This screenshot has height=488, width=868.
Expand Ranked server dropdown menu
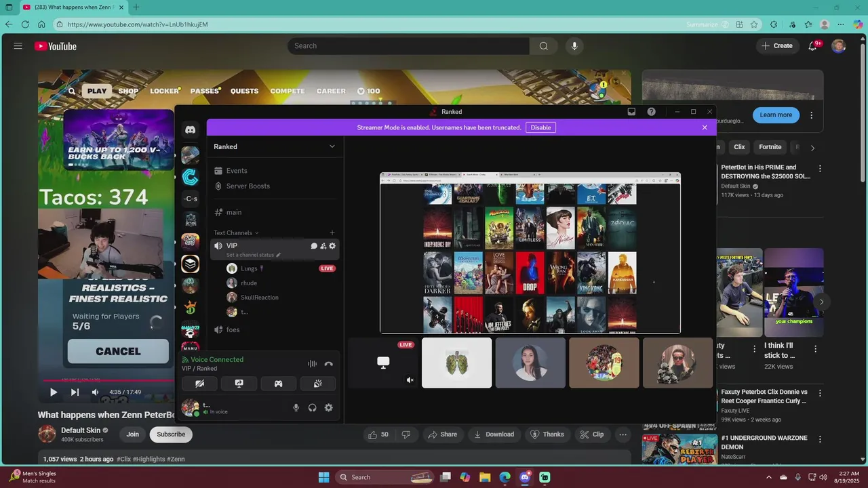click(x=332, y=146)
